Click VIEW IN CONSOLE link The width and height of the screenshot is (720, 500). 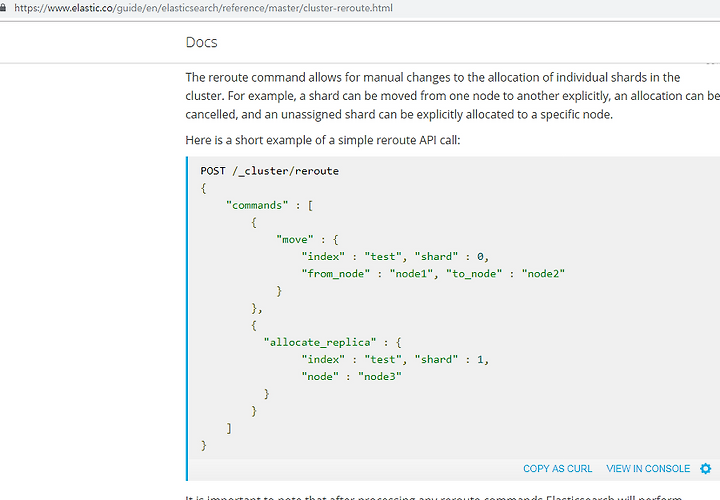(648, 469)
